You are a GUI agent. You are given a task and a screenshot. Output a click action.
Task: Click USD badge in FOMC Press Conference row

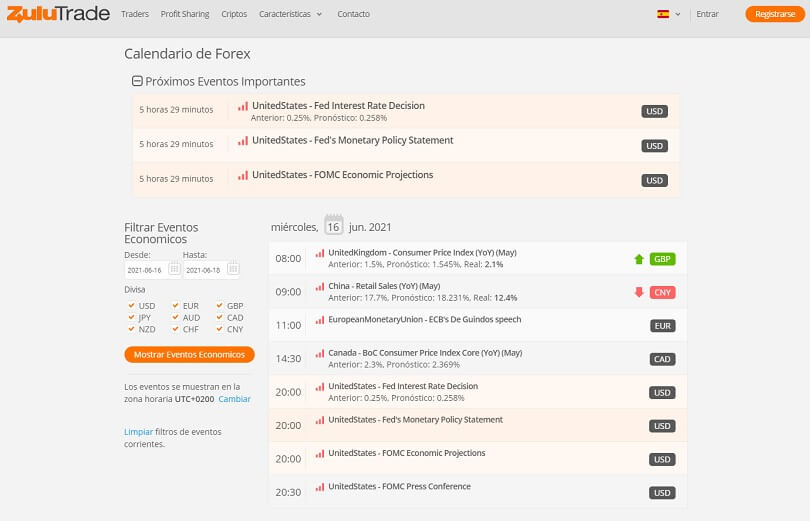click(x=662, y=493)
